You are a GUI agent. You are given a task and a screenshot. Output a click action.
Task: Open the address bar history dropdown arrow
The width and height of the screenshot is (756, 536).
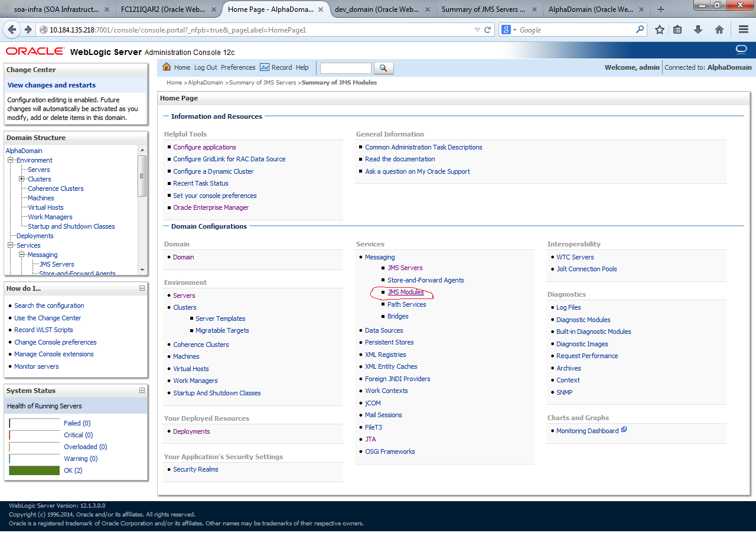(x=477, y=30)
